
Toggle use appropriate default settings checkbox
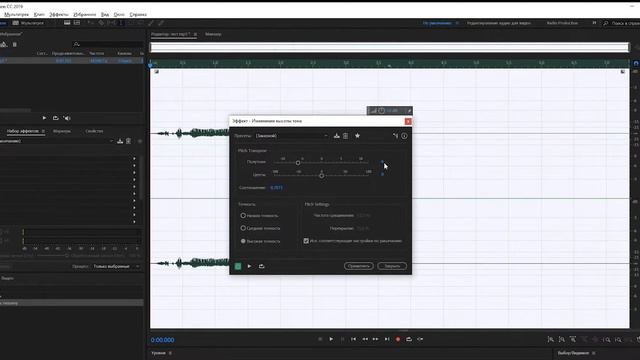coord(306,241)
